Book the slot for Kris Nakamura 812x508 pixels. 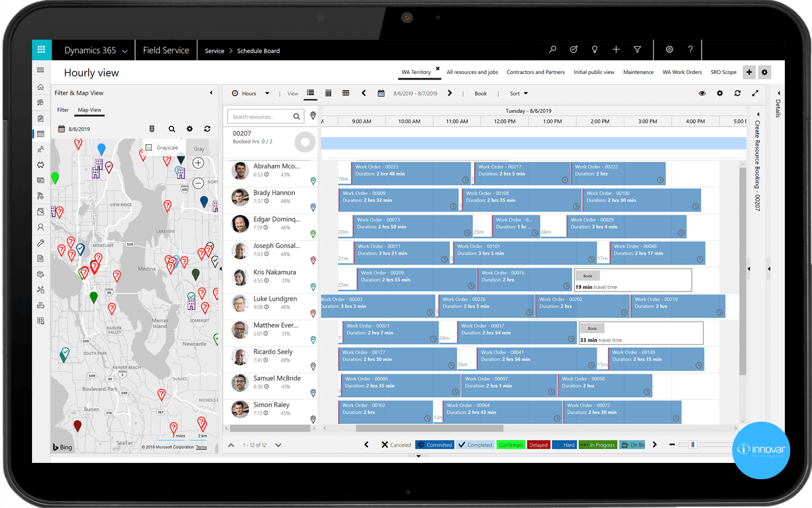[x=587, y=275]
